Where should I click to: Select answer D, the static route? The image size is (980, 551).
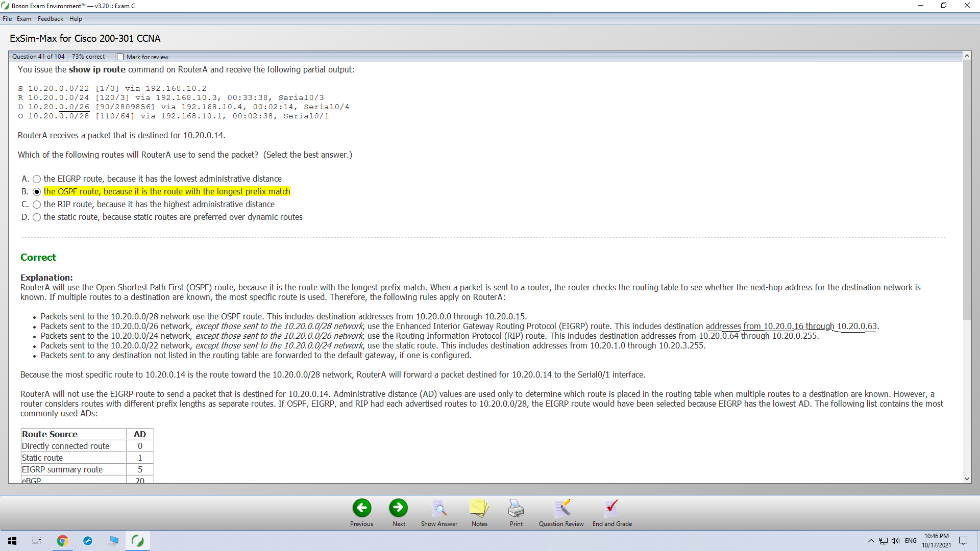37,217
